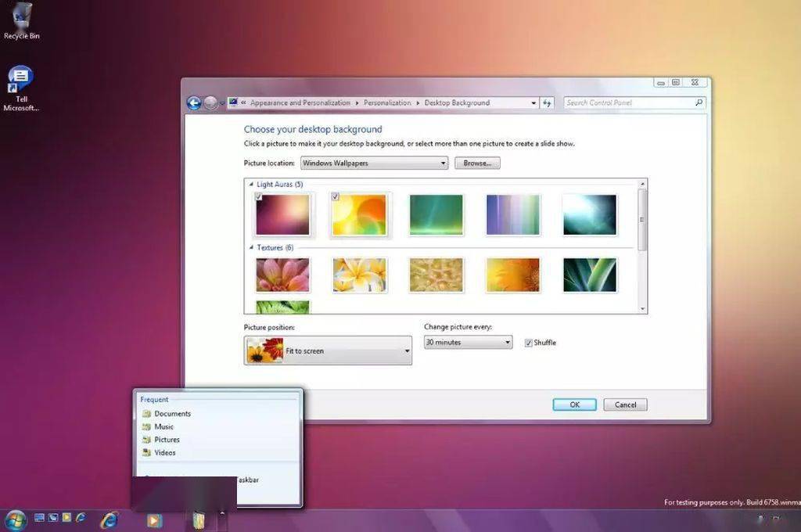Collapse the Light Auras group
Image resolution: width=801 pixels, height=532 pixels.
pos(251,184)
